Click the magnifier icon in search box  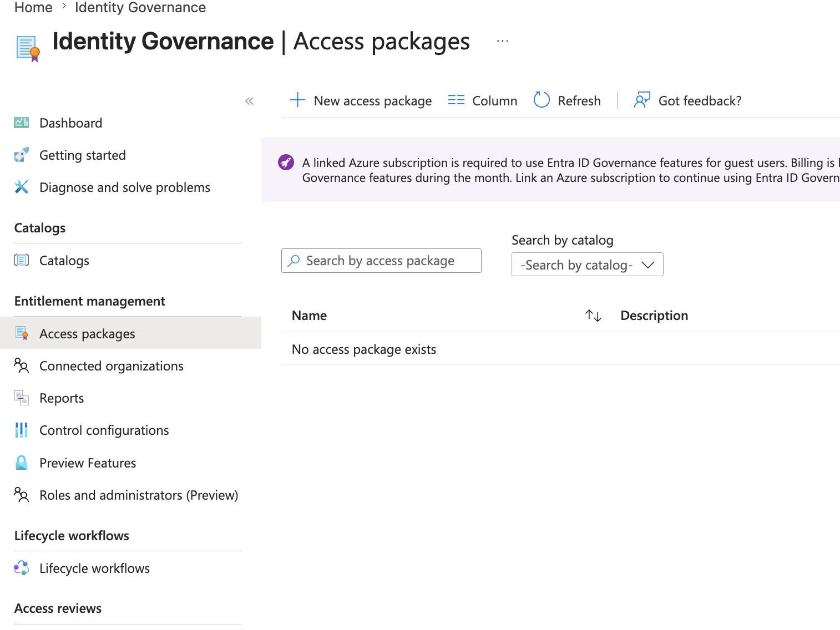294,260
